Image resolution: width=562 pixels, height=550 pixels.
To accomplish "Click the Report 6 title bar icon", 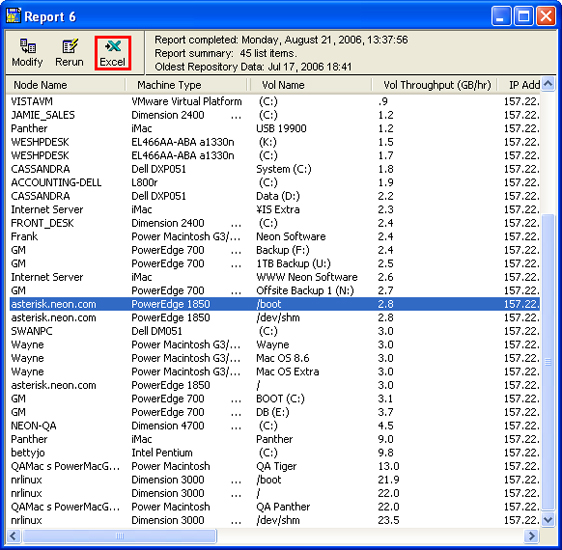I will coord(13,16).
